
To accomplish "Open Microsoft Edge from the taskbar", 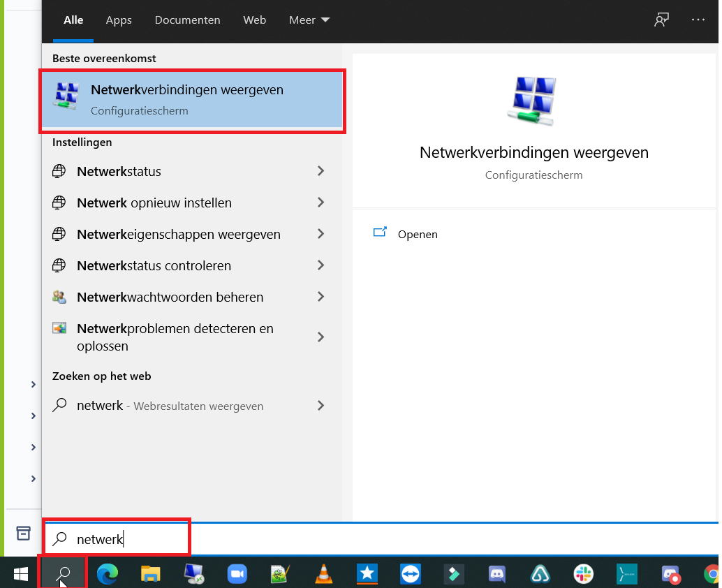I will [x=107, y=573].
